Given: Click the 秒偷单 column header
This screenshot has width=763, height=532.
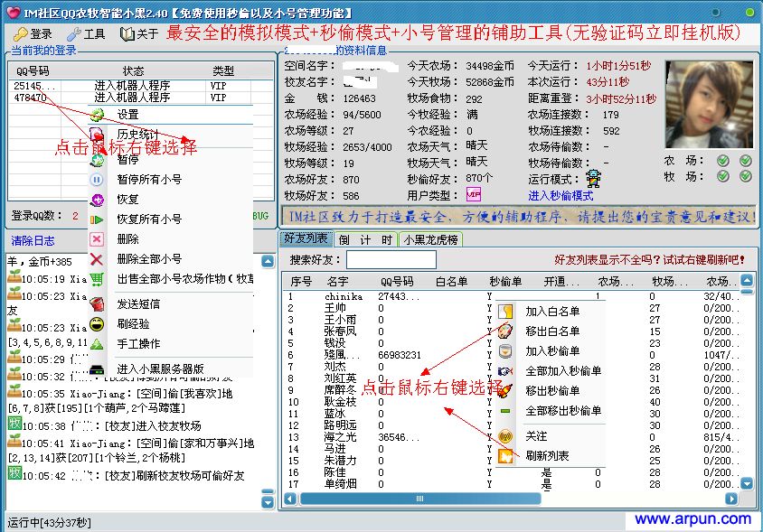Looking at the screenshot, I should pyautogui.click(x=505, y=282).
